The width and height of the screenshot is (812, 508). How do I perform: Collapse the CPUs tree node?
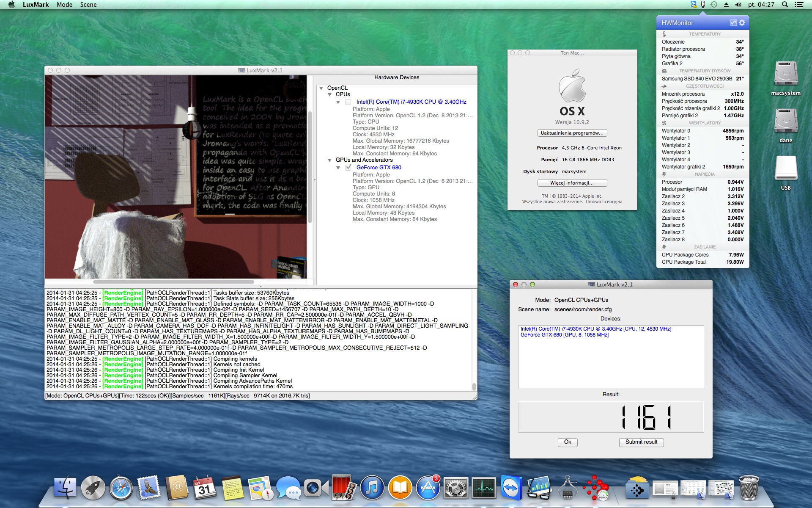330,94
